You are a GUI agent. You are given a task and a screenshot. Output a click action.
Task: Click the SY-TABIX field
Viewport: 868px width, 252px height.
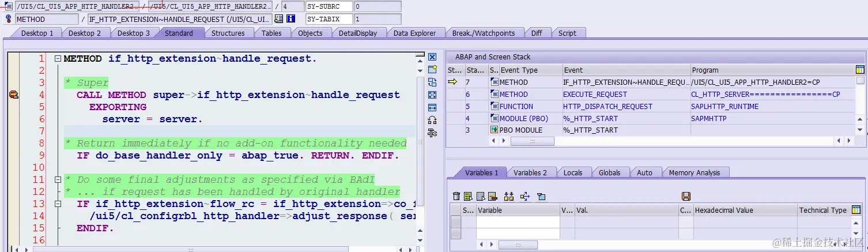[x=329, y=19]
